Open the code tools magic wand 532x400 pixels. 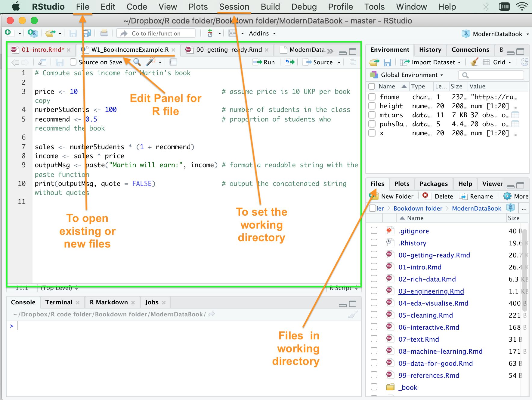click(x=150, y=62)
